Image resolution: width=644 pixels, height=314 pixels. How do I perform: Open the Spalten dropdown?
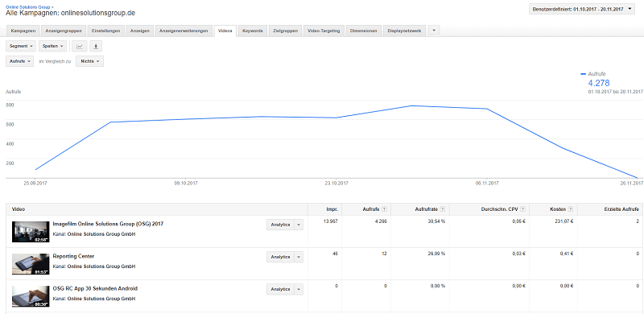coord(52,46)
